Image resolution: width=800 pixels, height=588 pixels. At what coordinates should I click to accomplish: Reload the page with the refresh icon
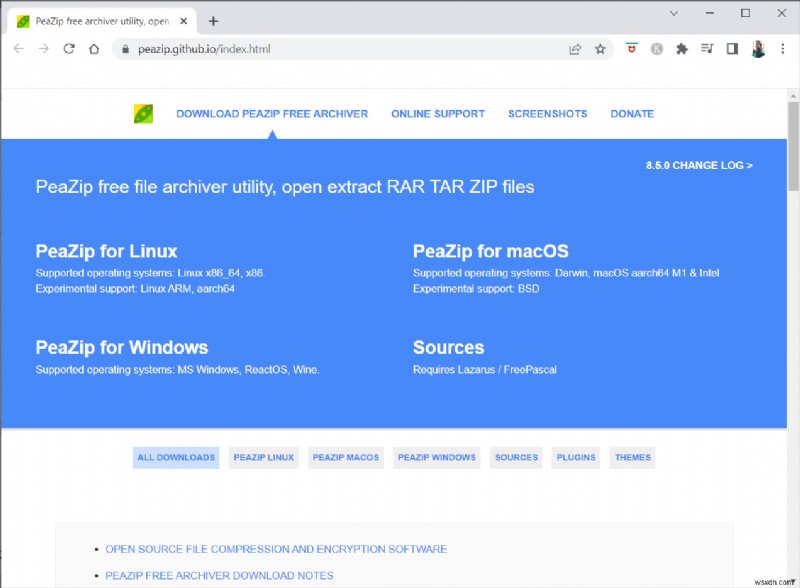[x=68, y=47]
